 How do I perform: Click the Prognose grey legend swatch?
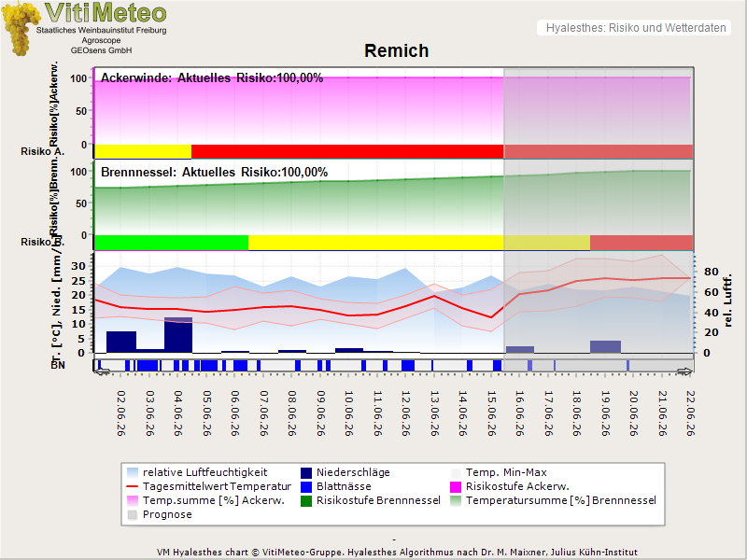click(x=133, y=514)
